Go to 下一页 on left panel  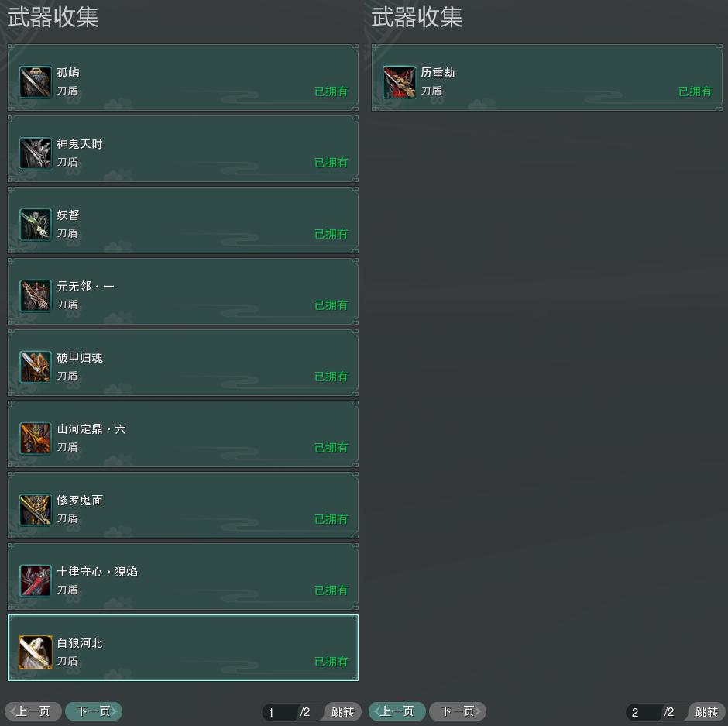[94, 711]
